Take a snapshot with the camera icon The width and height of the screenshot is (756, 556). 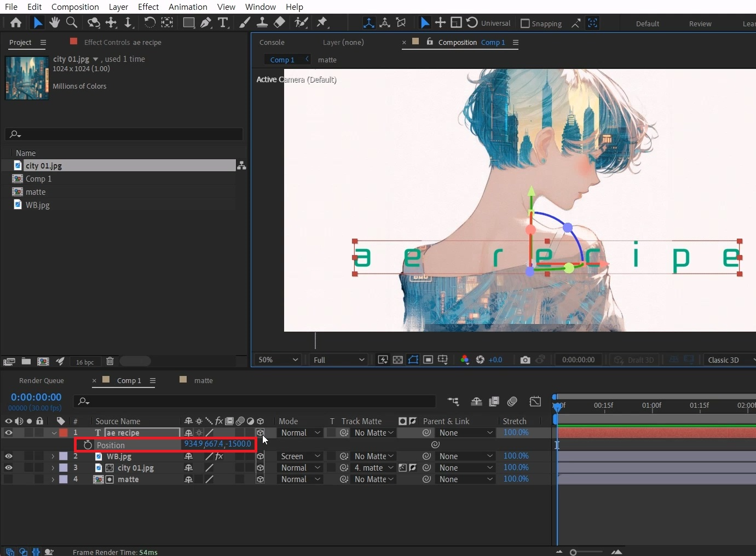[x=525, y=360]
